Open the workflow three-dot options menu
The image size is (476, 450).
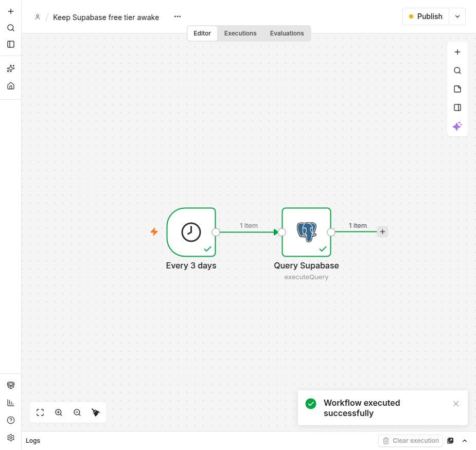[x=178, y=16]
